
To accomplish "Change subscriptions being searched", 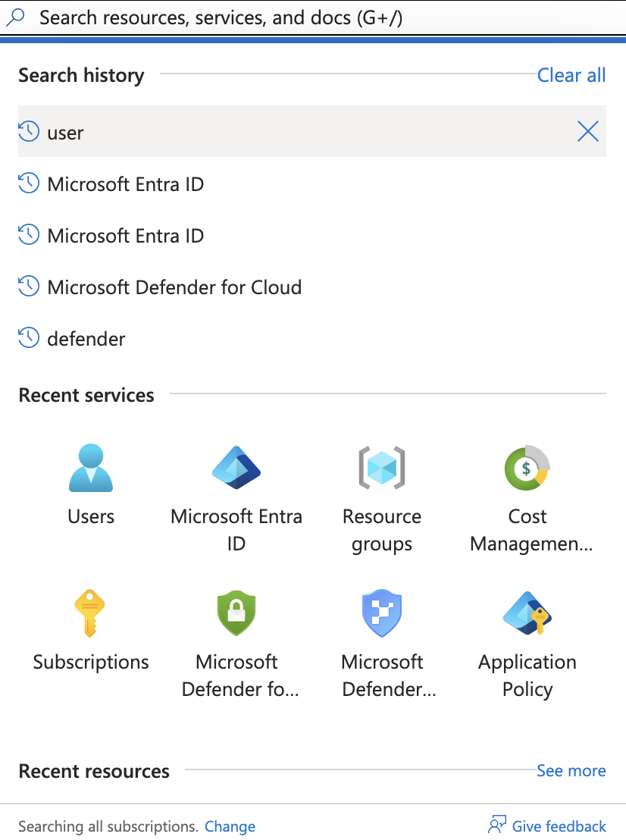I will coord(230,826).
